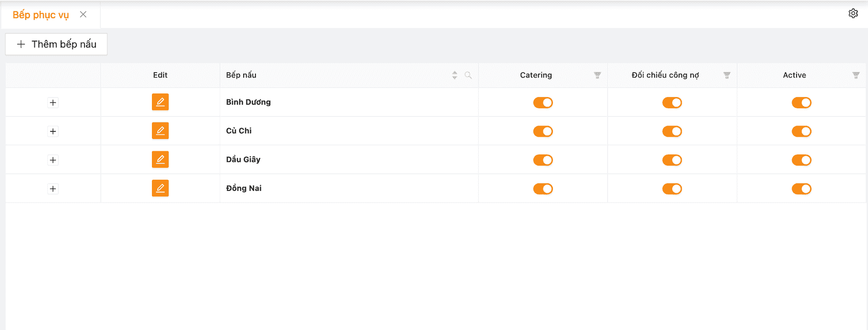Disable Catering toggle for Bình Dương
The width and height of the screenshot is (868, 330).
point(542,103)
